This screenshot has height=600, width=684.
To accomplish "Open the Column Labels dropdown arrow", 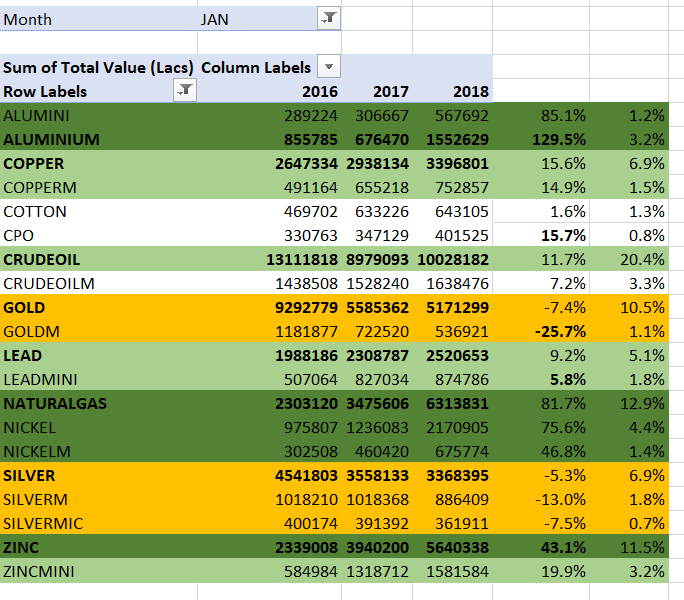I will click(x=327, y=67).
